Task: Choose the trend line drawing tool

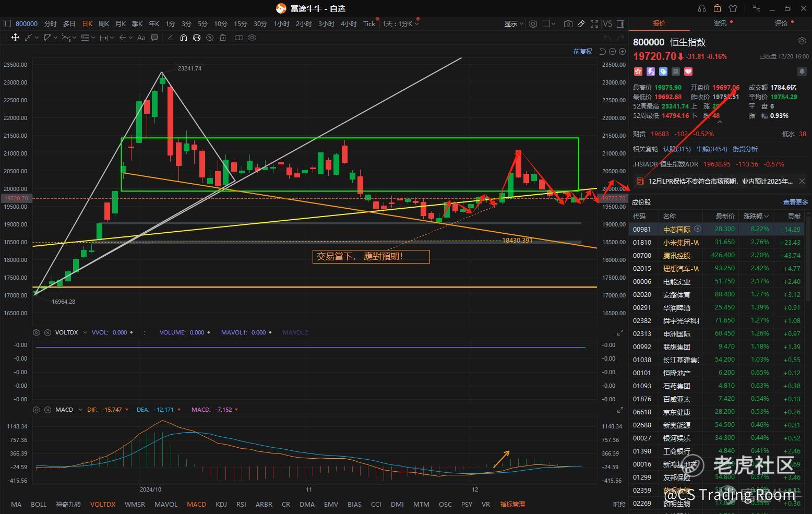Action: pos(29,38)
